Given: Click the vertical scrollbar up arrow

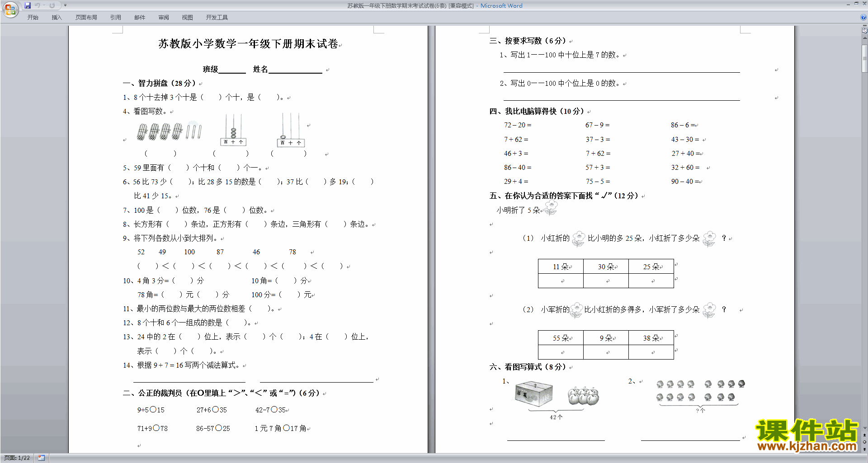Looking at the screenshot, I should click(865, 37).
